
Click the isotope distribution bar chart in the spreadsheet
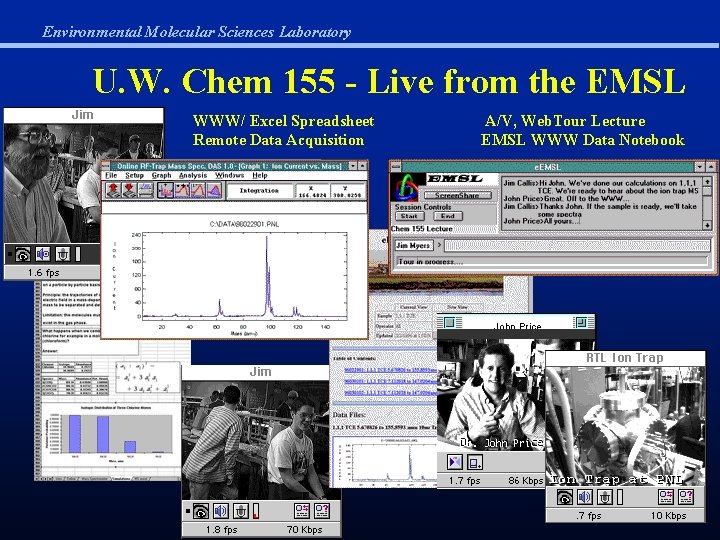(x=109, y=433)
